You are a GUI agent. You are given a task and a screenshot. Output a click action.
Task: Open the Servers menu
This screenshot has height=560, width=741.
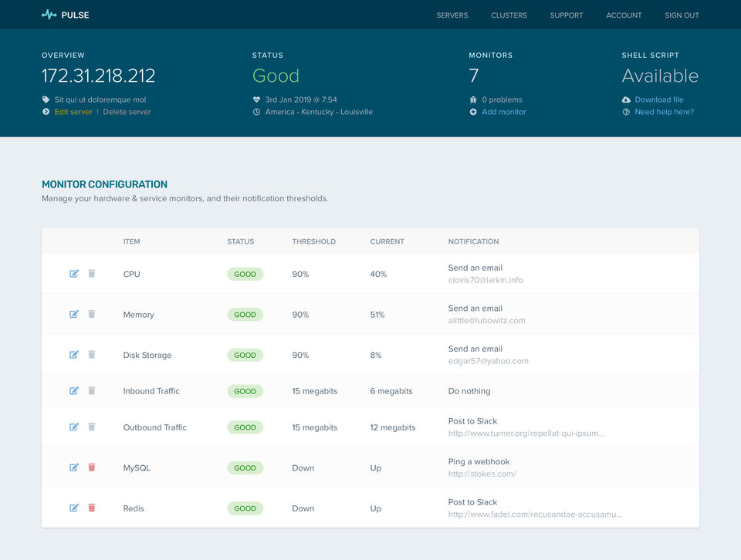(452, 15)
